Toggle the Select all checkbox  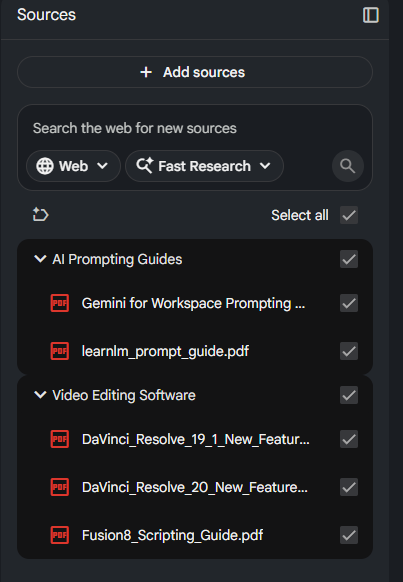click(x=349, y=215)
